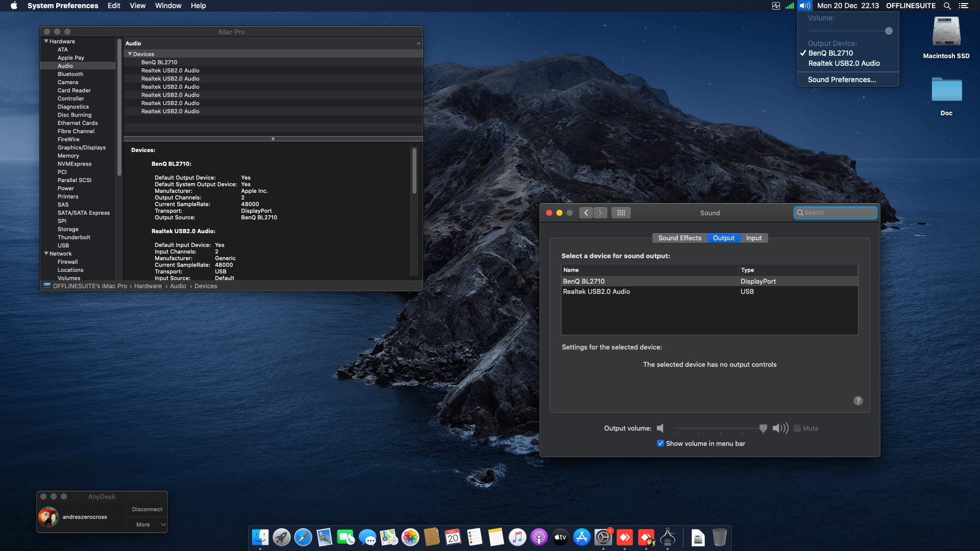Click the Show All grid icon in Sound preferences
This screenshot has width=980, height=551.
pyautogui.click(x=621, y=213)
